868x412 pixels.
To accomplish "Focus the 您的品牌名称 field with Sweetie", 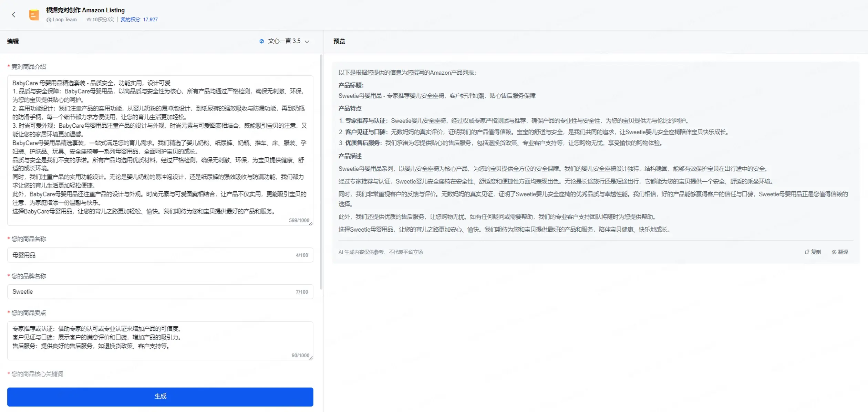I will [x=152, y=292].
